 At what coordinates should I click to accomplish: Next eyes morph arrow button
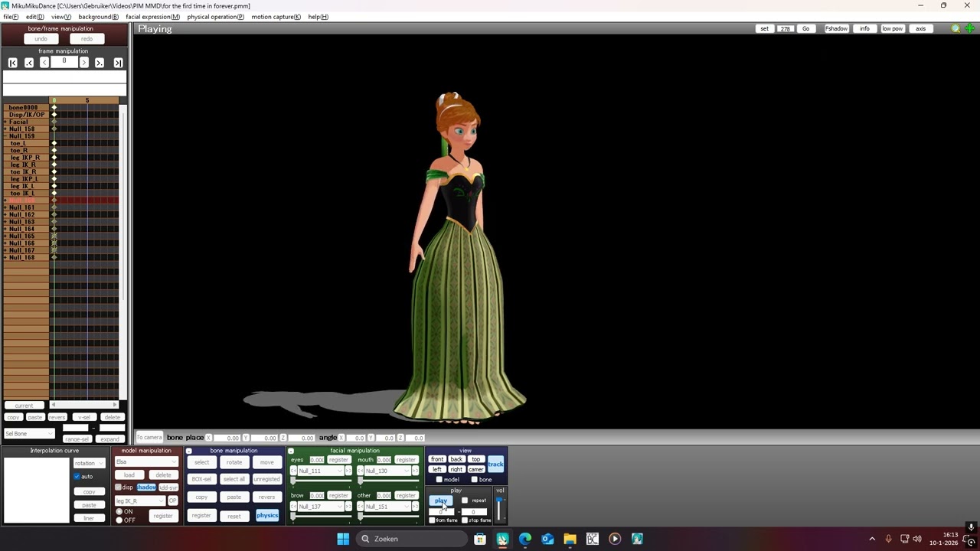(348, 471)
